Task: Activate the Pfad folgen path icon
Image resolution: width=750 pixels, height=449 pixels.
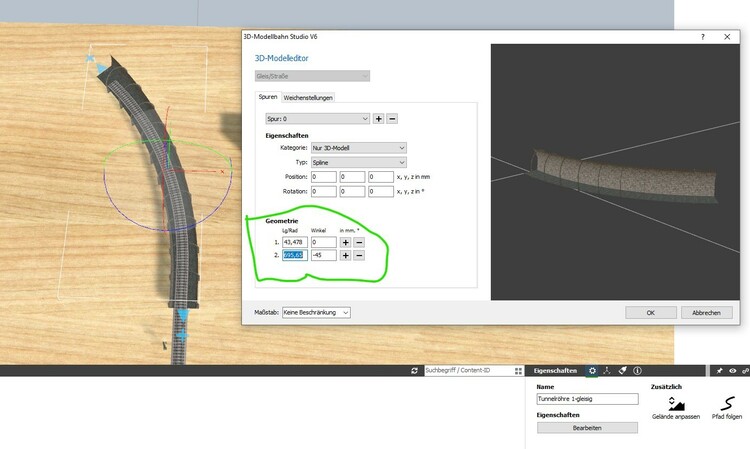Action: [x=720, y=404]
